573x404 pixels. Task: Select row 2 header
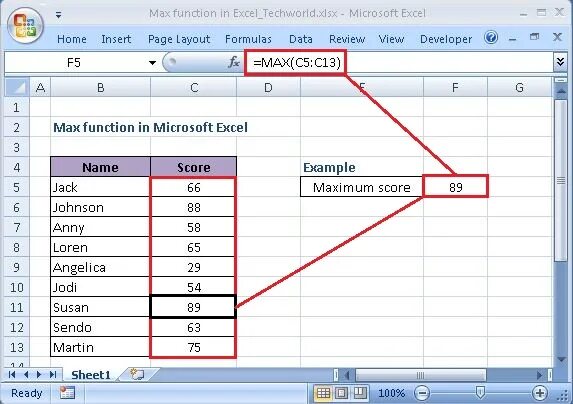pos(17,127)
